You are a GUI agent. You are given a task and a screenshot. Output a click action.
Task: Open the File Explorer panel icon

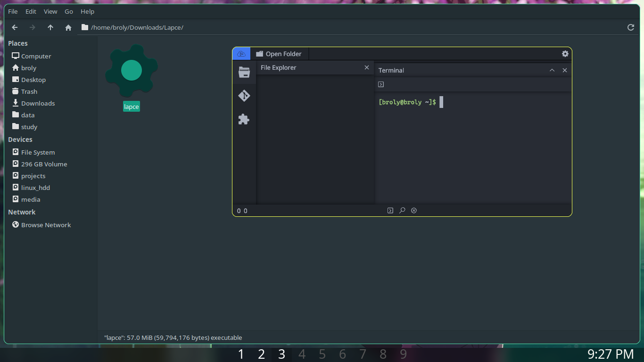pyautogui.click(x=244, y=72)
